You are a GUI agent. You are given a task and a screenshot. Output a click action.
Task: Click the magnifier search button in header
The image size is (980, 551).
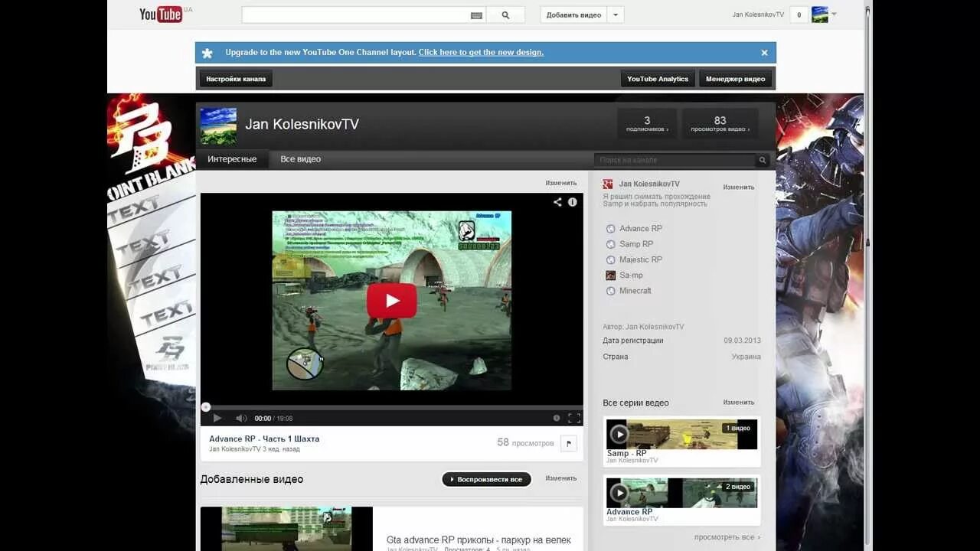pos(505,15)
